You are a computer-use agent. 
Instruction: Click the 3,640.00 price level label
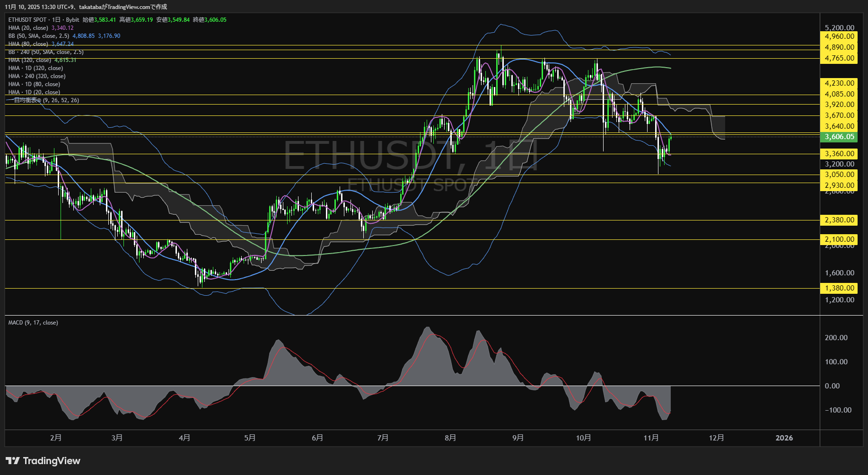(x=839, y=126)
